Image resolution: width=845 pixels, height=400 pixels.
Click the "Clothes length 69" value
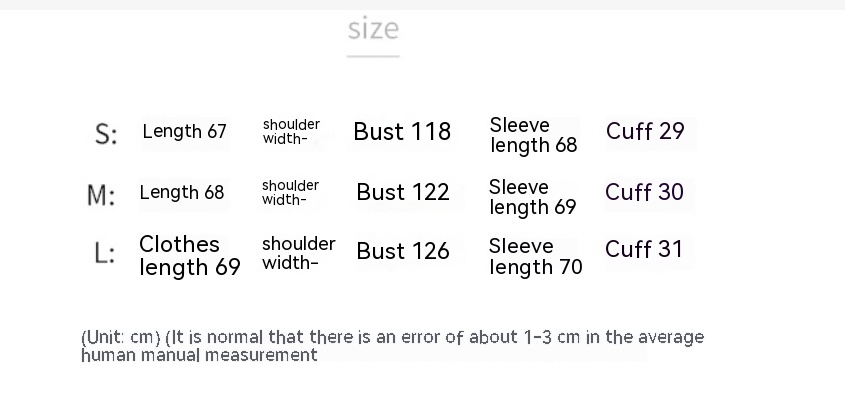[189, 256]
